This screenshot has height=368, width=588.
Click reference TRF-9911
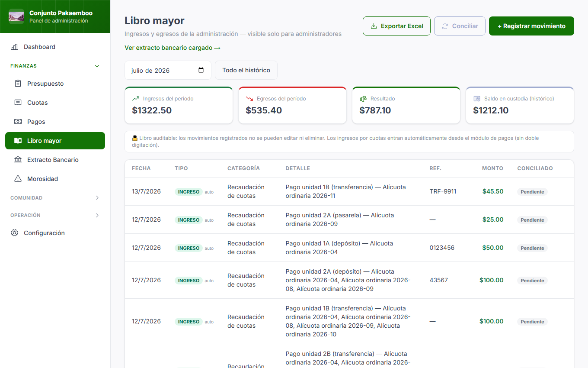click(443, 191)
